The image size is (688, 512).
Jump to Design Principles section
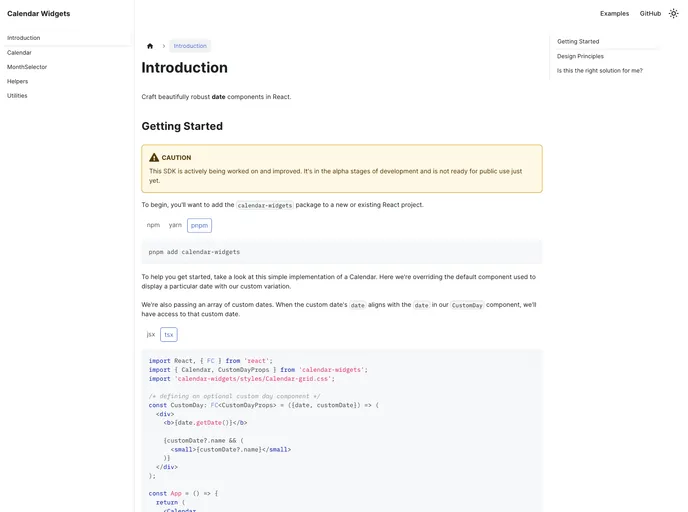pos(580,56)
